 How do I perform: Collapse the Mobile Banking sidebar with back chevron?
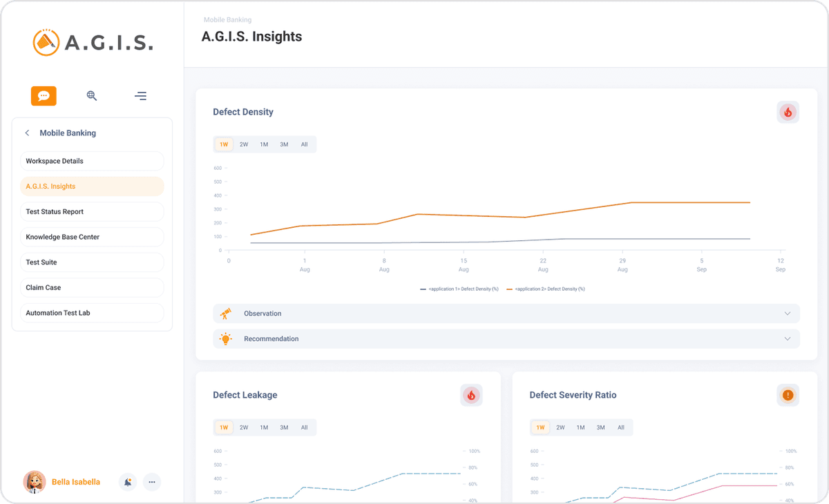click(27, 133)
